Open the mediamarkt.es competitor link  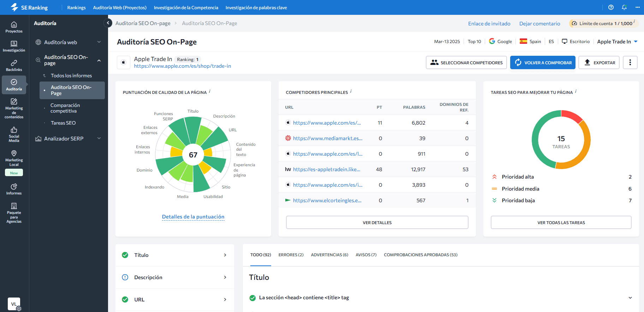pyautogui.click(x=328, y=138)
